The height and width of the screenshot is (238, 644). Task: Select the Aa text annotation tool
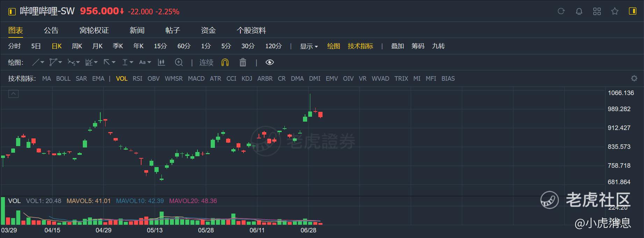[142, 63]
